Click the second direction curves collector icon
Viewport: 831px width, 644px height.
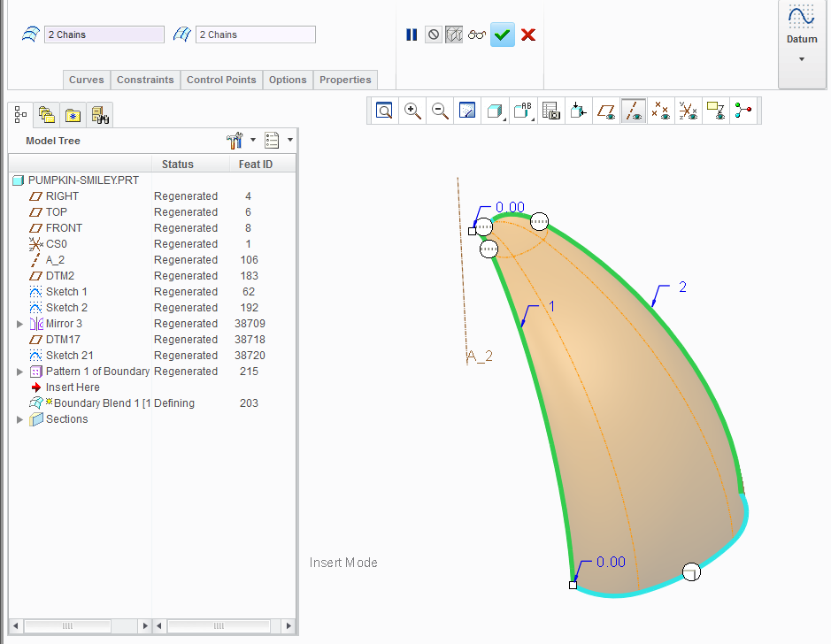[181, 34]
